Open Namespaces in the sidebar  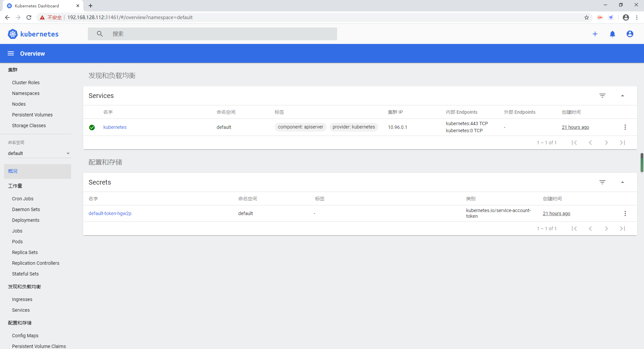click(x=26, y=93)
